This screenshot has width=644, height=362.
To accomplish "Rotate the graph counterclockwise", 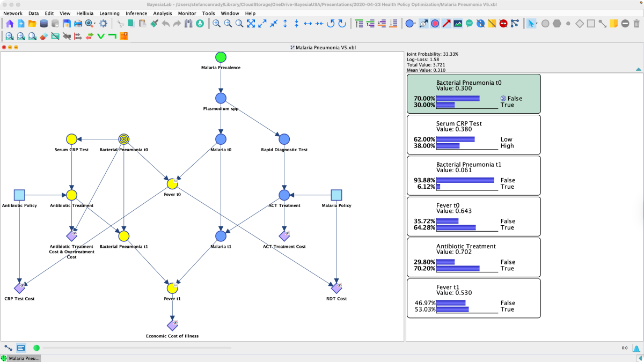I will pos(331,24).
